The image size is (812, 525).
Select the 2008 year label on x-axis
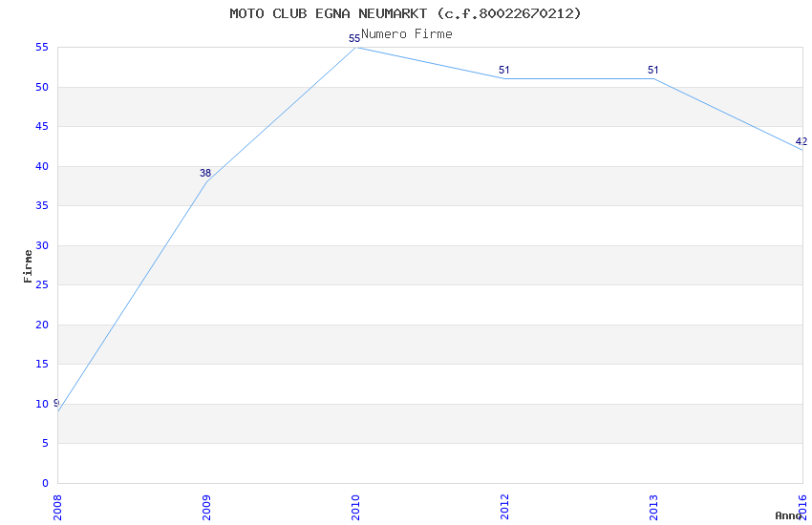click(57, 506)
